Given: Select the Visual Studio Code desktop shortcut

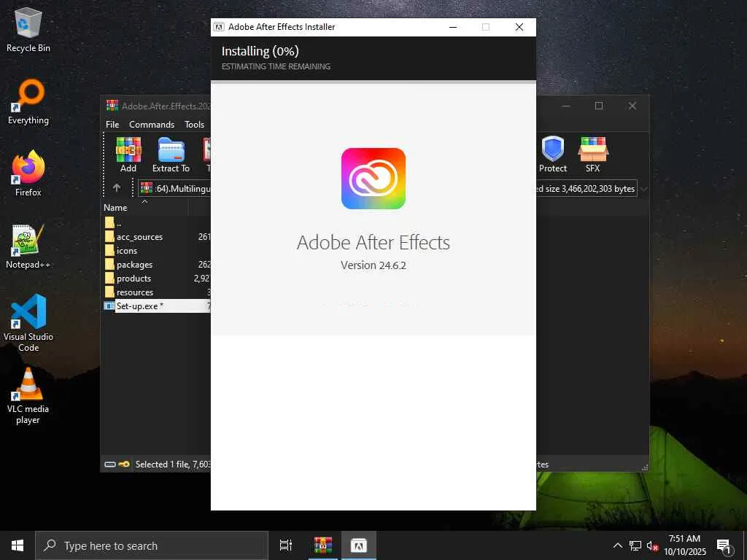Looking at the screenshot, I should tap(28, 323).
